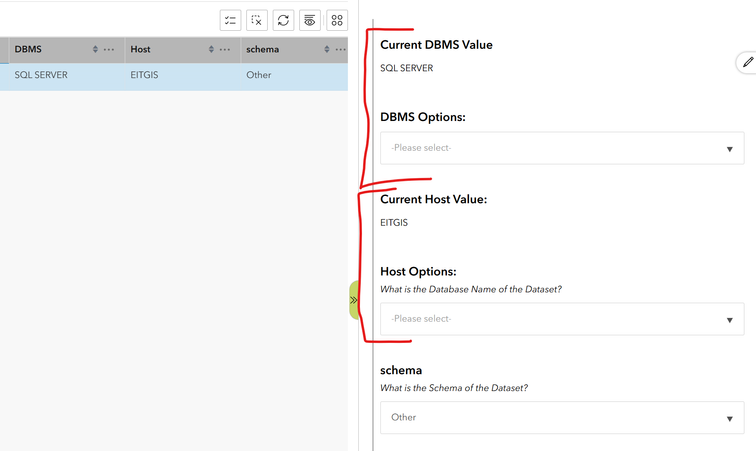This screenshot has width=756, height=451.
Task: Open the schema column options ellipsis
Action: pyautogui.click(x=340, y=50)
